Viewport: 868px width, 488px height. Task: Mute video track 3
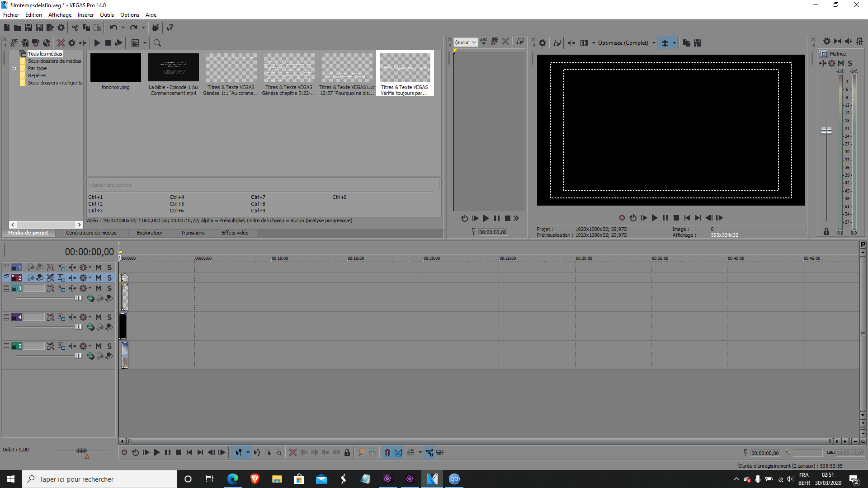tap(99, 288)
